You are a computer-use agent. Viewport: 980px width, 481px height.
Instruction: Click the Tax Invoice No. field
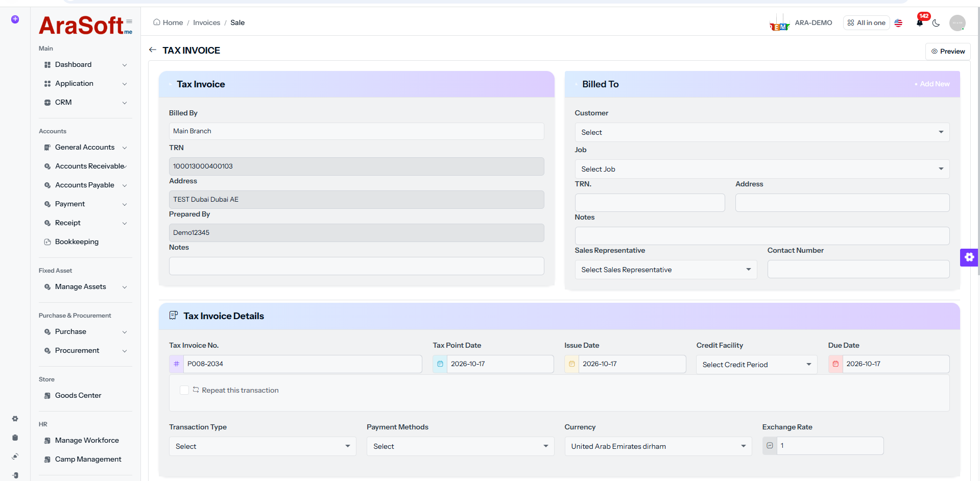tap(302, 364)
